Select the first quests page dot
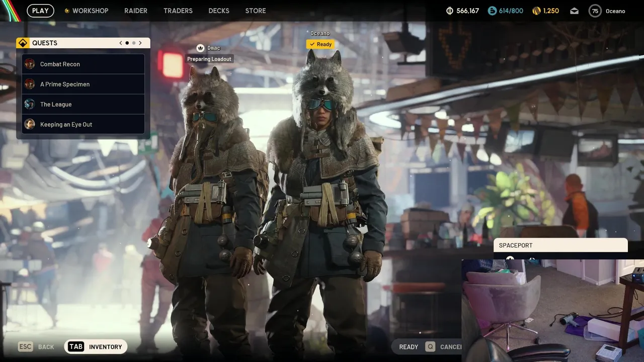The width and height of the screenshot is (644, 362). [x=127, y=43]
